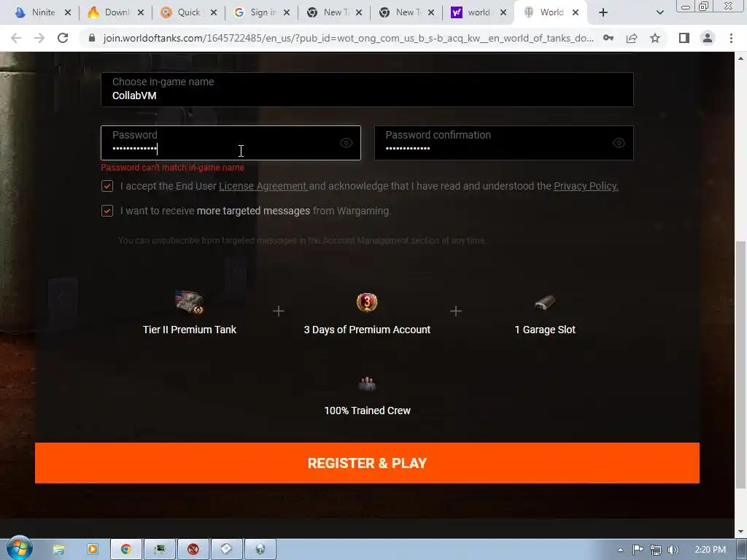747x560 pixels.
Task: Open the Chrome profile avatar
Action: 708,38
